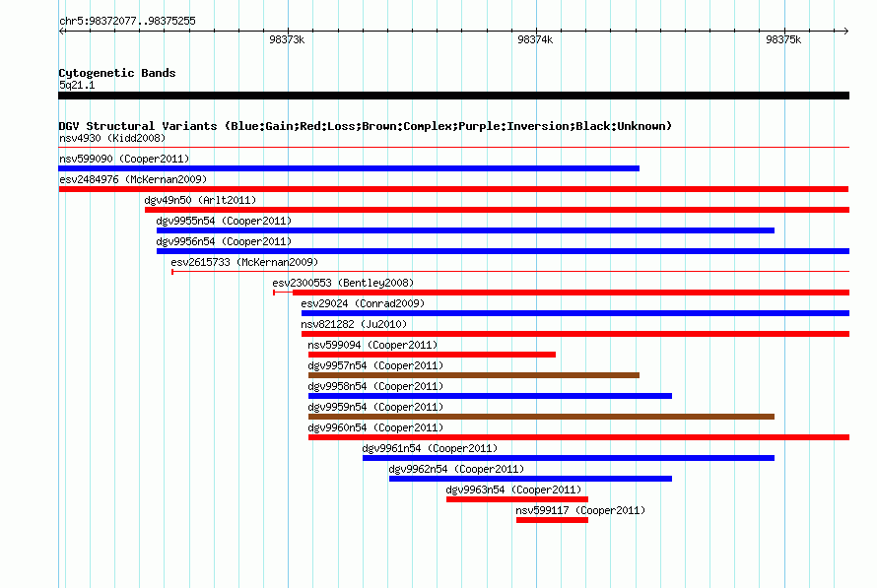Click the dgv9957n54 brown complex bar
This screenshot has height=588, width=877.
474,375
